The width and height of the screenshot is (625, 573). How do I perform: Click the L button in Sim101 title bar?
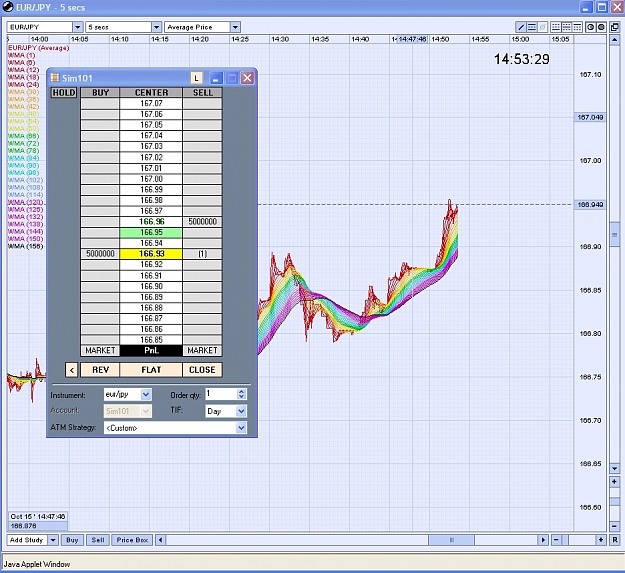pyautogui.click(x=196, y=78)
